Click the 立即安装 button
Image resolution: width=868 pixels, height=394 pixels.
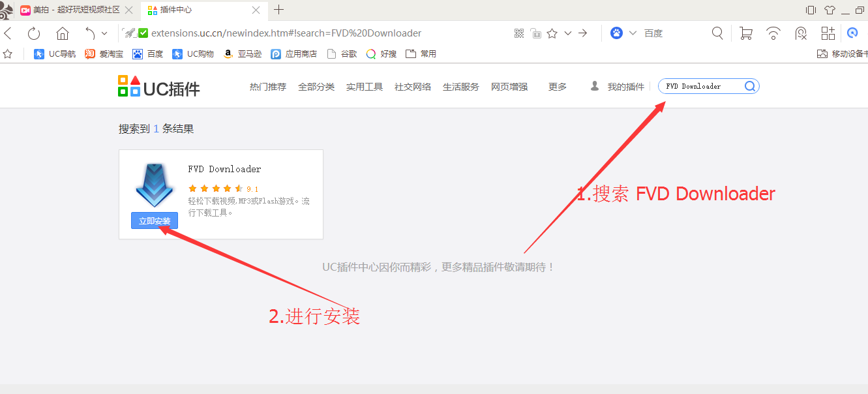coord(155,221)
